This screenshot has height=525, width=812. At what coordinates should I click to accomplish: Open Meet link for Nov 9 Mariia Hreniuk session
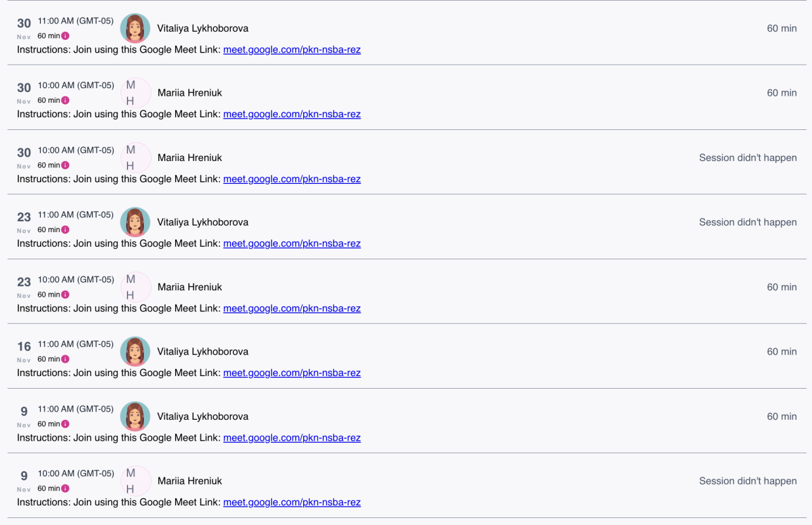point(292,502)
